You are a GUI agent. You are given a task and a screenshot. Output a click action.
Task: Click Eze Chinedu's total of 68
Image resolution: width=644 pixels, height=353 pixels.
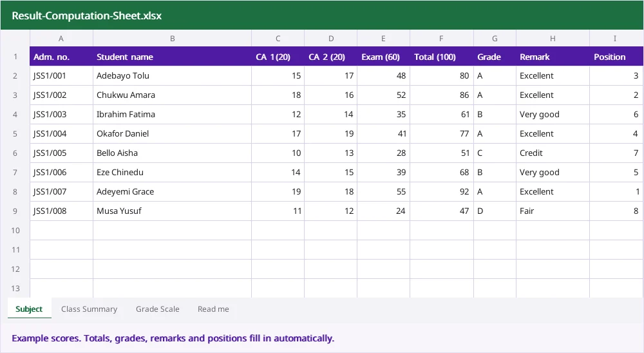click(442, 172)
